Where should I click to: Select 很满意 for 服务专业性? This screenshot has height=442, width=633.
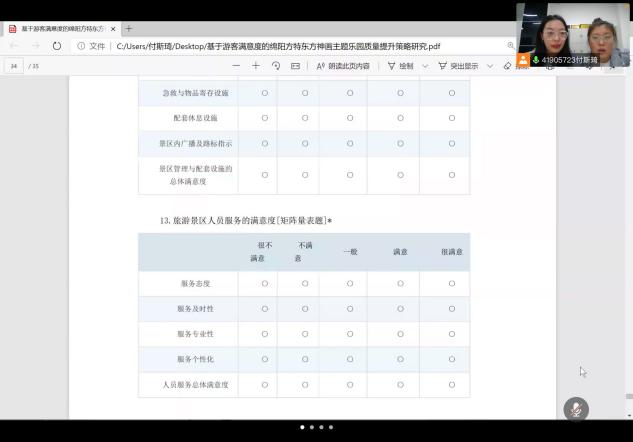(x=452, y=334)
